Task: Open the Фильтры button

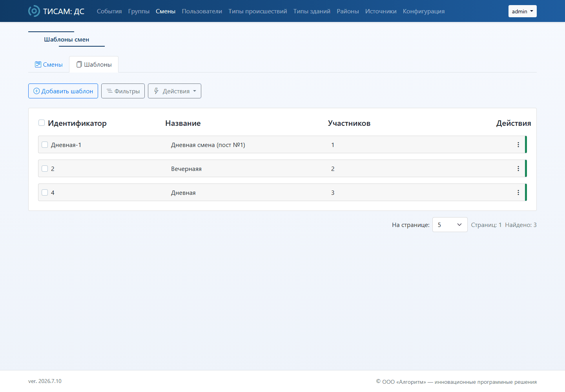Action: point(123,91)
